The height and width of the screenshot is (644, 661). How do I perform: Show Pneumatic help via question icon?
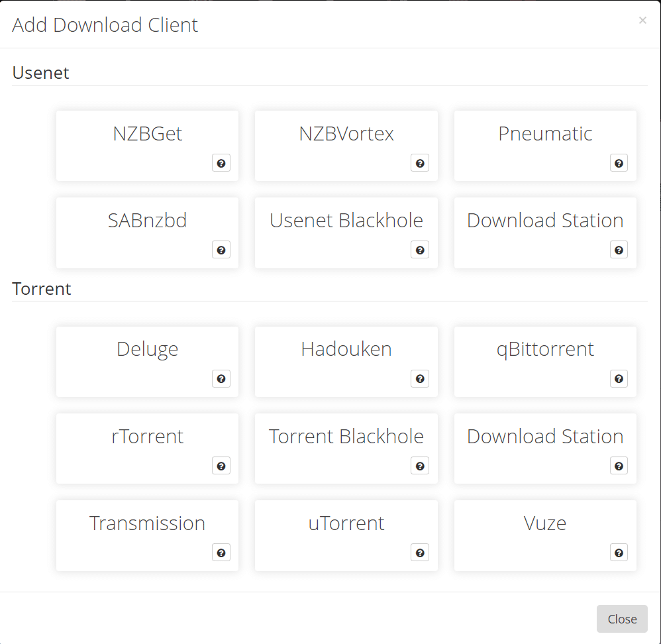coord(619,163)
